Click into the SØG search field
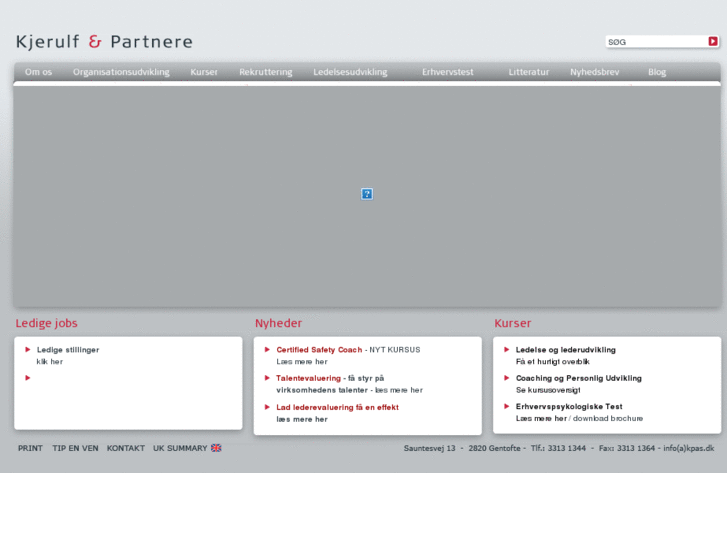 [656, 42]
